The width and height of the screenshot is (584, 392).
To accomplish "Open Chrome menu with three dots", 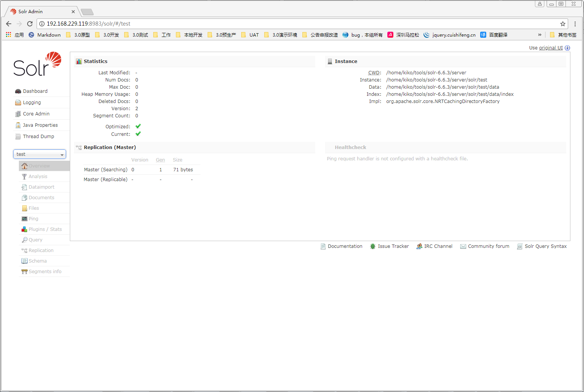I will click(575, 24).
